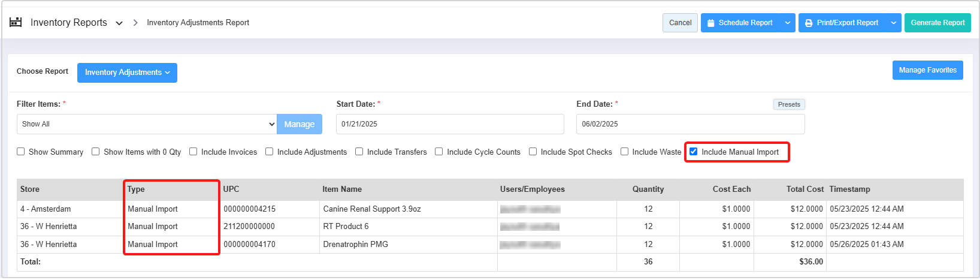980x280 pixels.
Task: Open Manage Favorites
Action: pos(927,70)
